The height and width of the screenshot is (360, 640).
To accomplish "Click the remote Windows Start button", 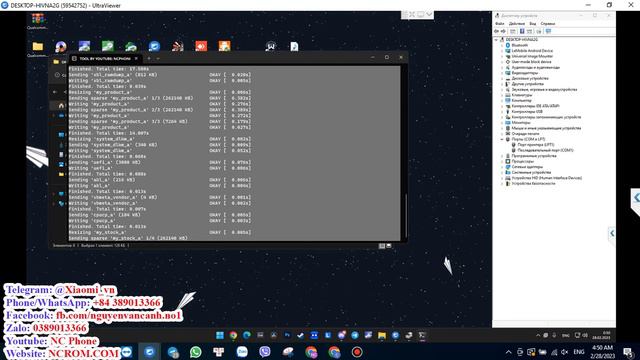I will (220, 336).
